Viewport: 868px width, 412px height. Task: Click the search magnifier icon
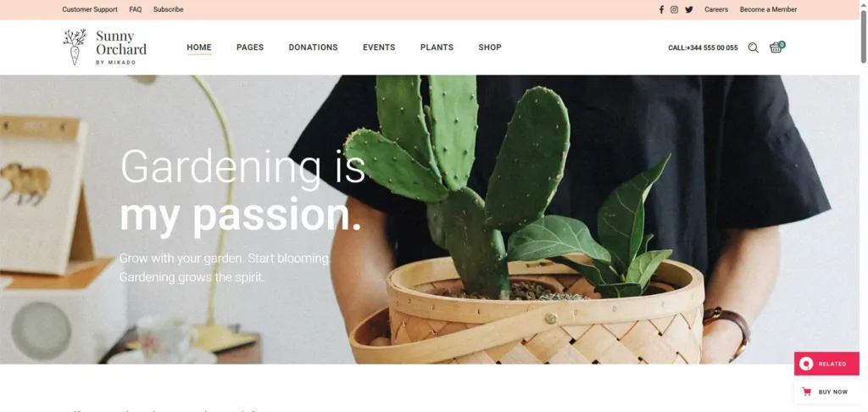pos(754,47)
